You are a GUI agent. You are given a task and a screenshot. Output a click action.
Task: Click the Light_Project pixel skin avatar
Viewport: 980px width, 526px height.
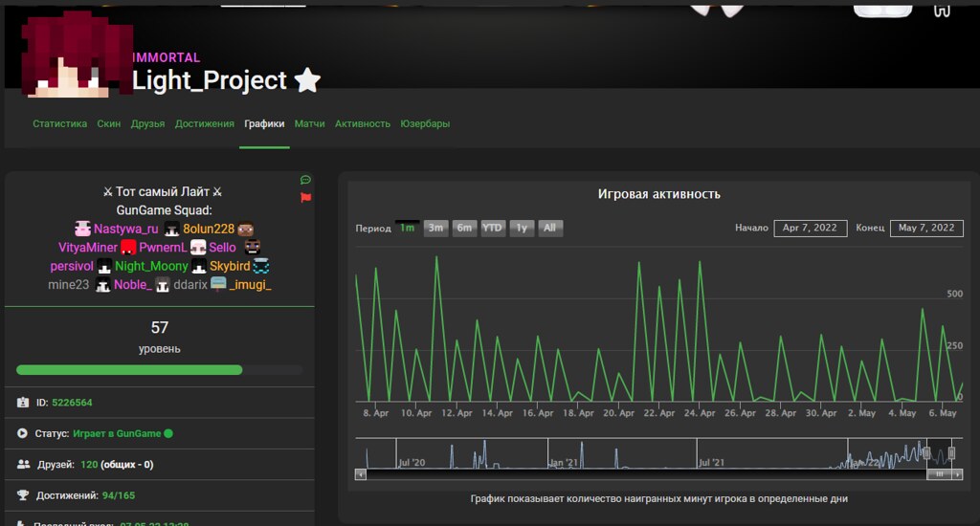tap(73, 54)
